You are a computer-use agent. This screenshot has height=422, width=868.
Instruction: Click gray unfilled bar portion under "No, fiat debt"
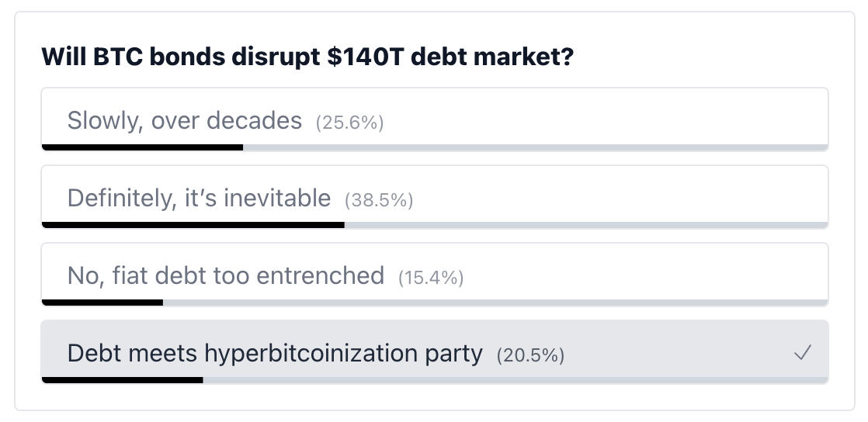(x=495, y=302)
